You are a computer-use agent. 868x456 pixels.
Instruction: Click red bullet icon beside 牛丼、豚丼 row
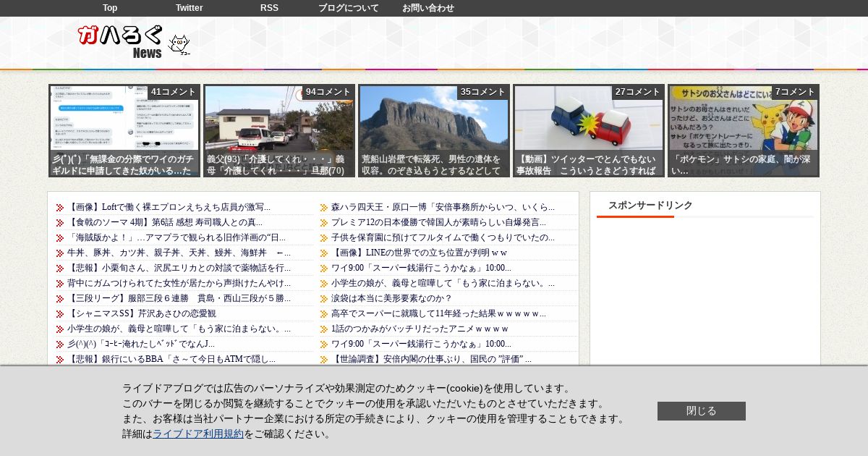(60, 253)
